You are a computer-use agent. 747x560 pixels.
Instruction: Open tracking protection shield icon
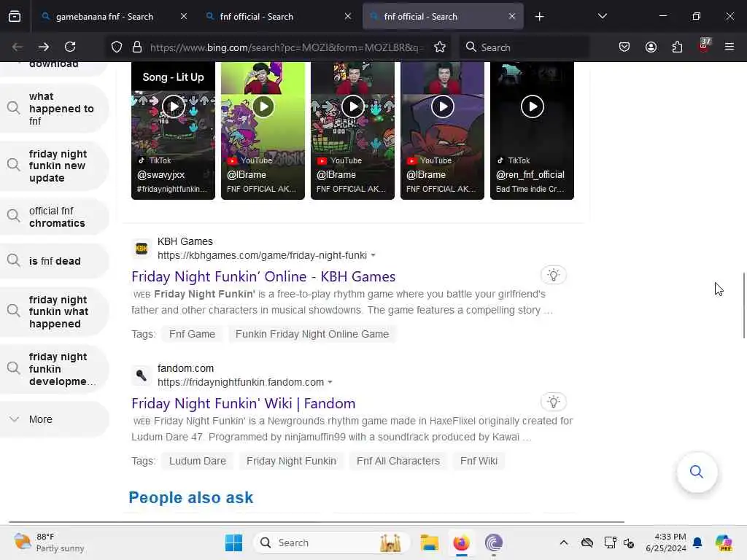tap(117, 47)
